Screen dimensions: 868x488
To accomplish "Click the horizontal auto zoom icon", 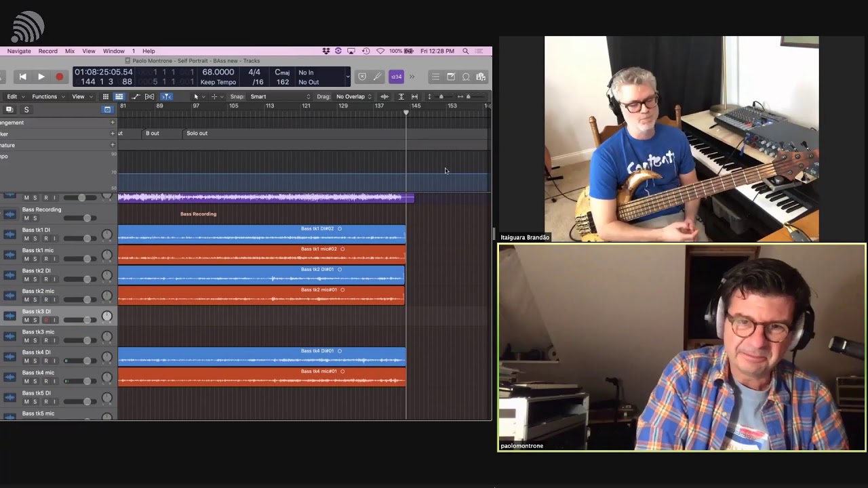I will tap(414, 96).
